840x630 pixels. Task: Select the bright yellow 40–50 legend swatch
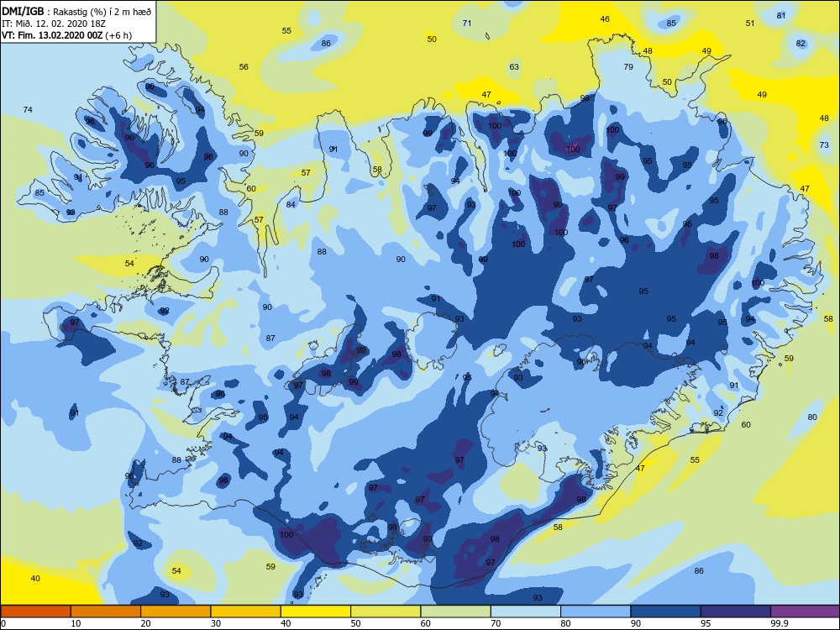point(316,612)
